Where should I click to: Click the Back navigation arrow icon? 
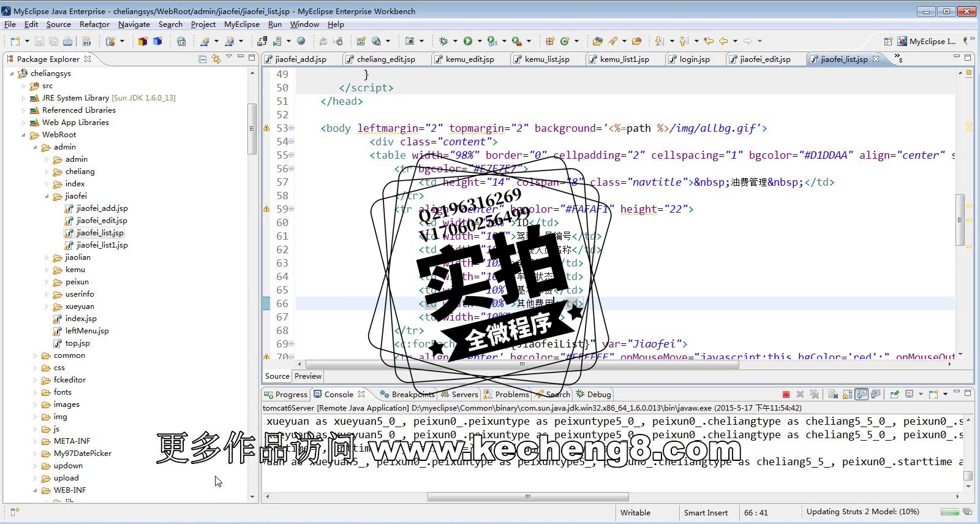pos(723,41)
